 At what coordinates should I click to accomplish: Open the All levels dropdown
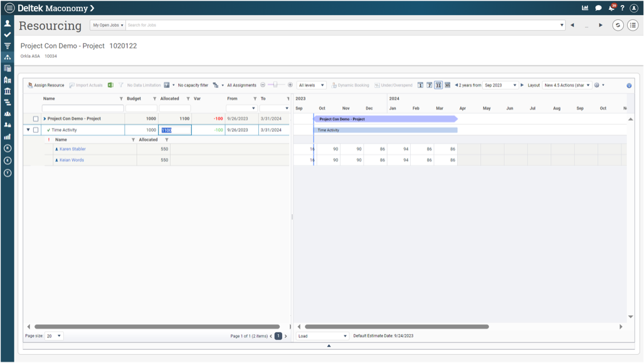[x=311, y=85]
